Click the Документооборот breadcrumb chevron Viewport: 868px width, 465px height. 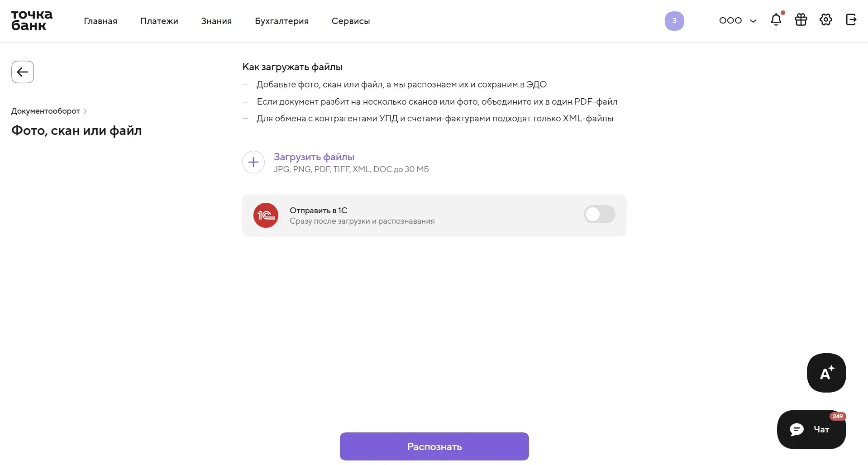tap(85, 111)
